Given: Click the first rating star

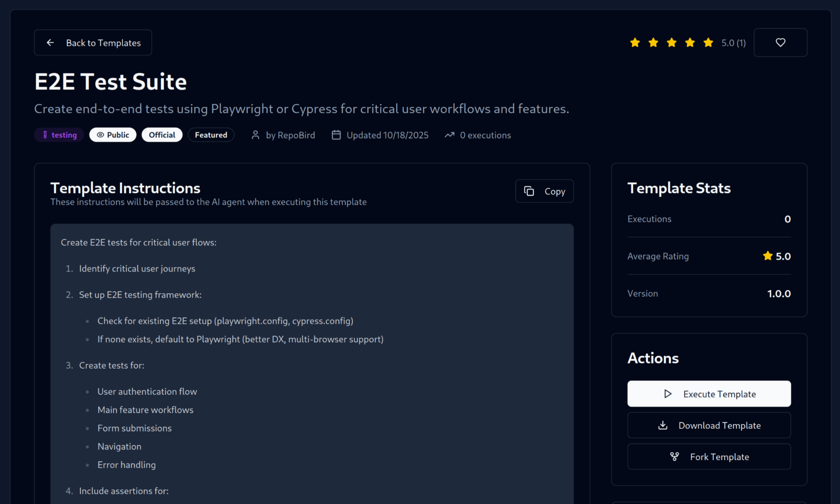Looking at the screenshot, I should (x=635, y=43).
